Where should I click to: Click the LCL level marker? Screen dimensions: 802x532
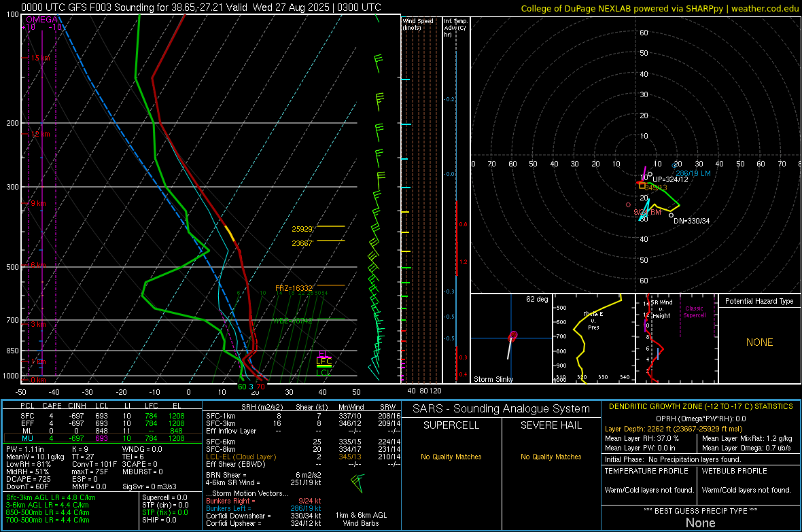pos(324,373)
